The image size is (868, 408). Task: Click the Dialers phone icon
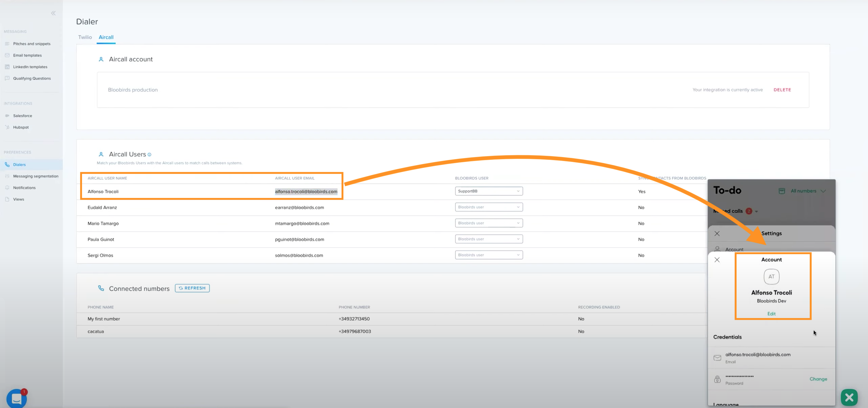(x=7, y=164)
